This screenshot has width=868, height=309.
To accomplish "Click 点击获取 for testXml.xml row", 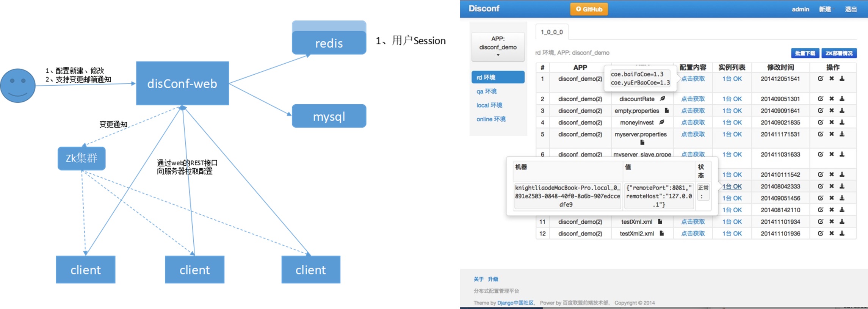I will tap(693, 221).
